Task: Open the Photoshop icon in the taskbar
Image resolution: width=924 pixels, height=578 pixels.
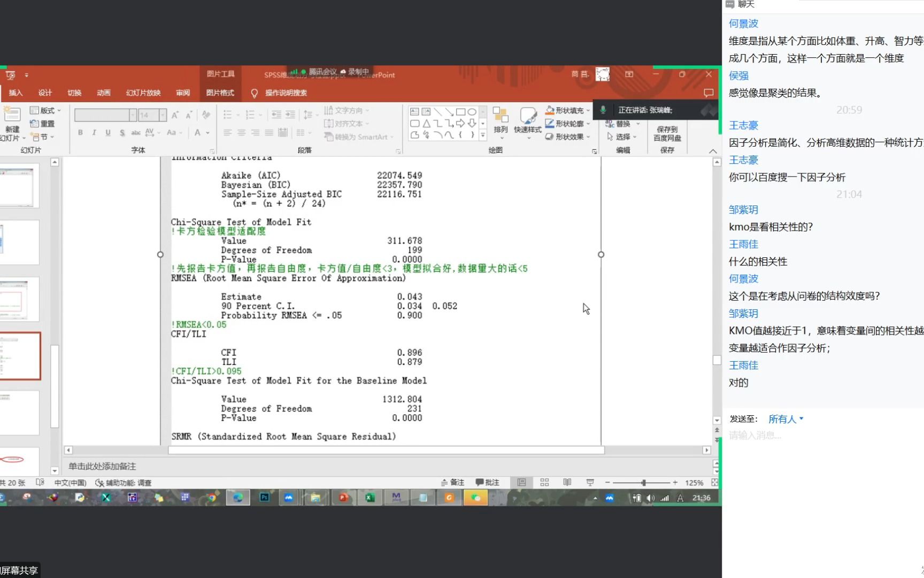Action: pyautogui.click(x=264, y=497)
